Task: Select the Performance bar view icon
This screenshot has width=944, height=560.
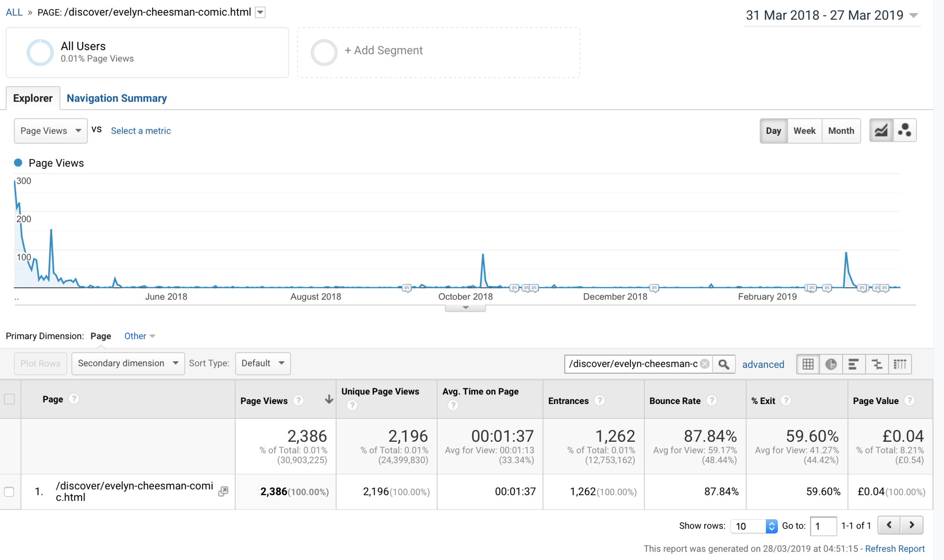Action: click(854, 364)
